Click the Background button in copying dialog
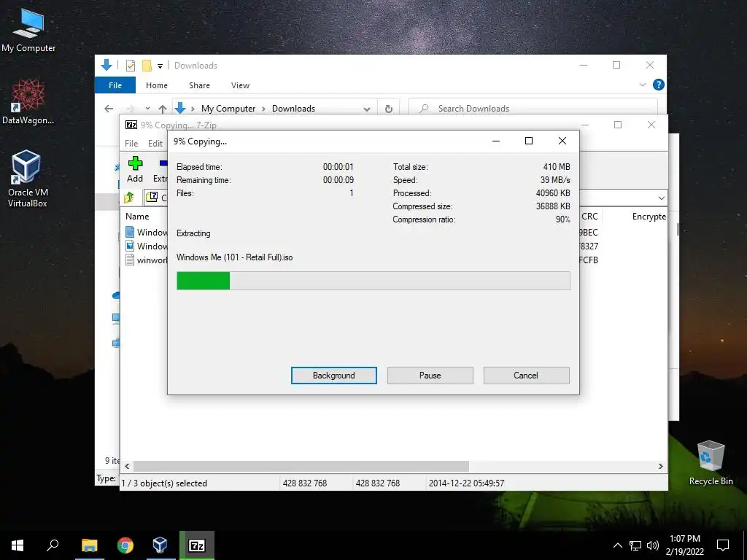 (x=333, y=376)
